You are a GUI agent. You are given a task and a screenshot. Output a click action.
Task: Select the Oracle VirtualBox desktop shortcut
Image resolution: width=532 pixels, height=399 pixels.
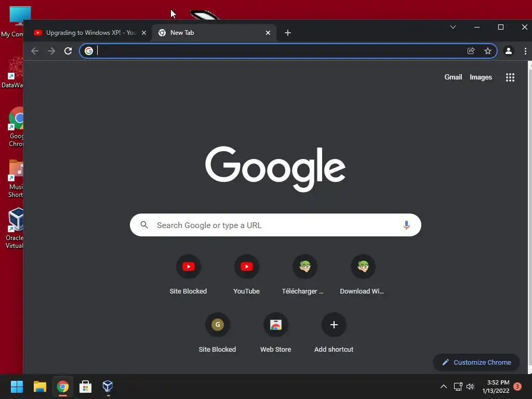pos(14,228)
